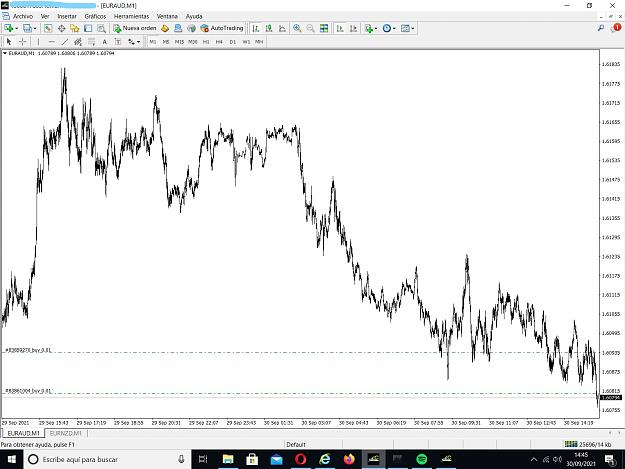Click triangle before EURAUD,M1 chart title

coord(5,53)
